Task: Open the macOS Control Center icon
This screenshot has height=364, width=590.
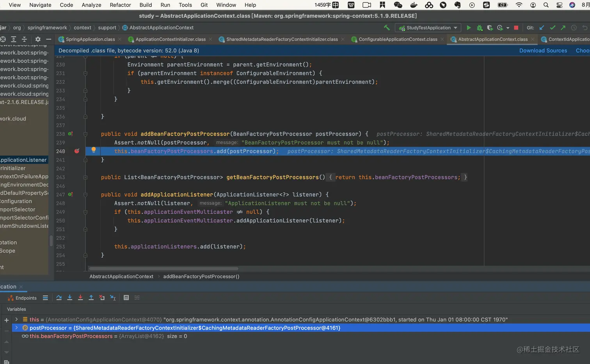Action: pyautogui.click(x=559, y=5)
